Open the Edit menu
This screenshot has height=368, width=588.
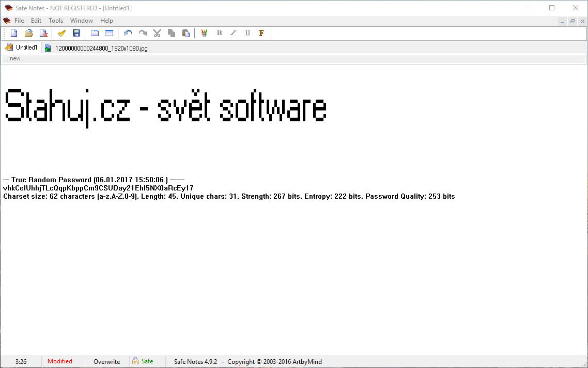coord(36,21)
